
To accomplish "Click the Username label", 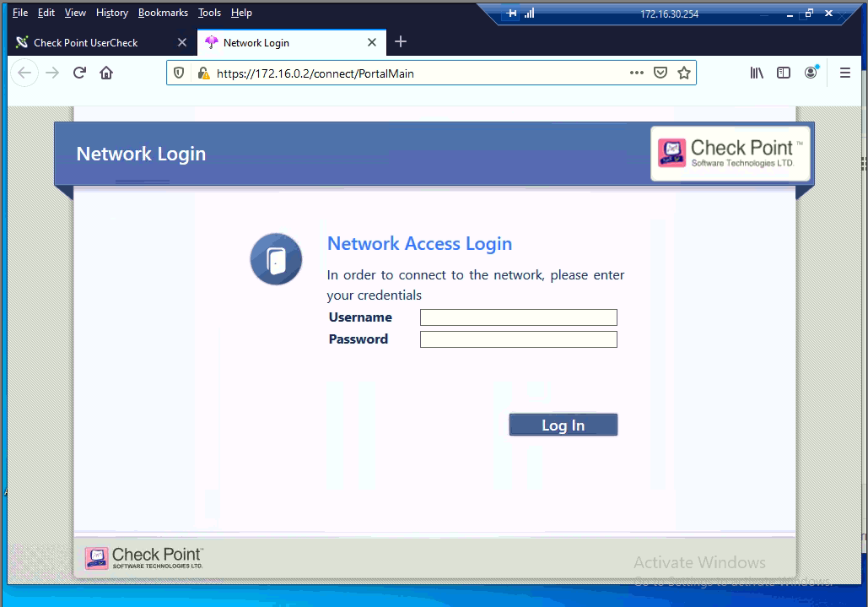I will point(360,317).
